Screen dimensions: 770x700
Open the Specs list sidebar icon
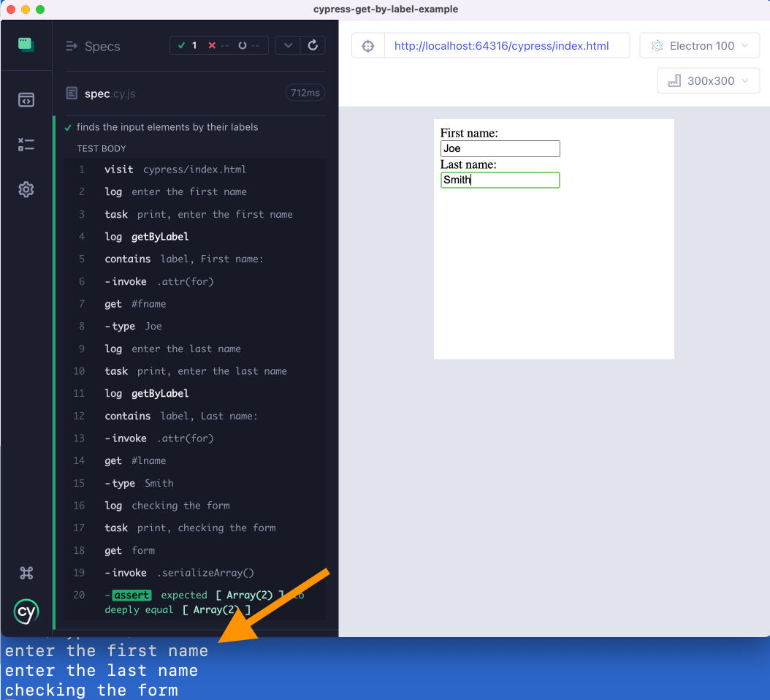pyautogui.click(x=26, y=99)
